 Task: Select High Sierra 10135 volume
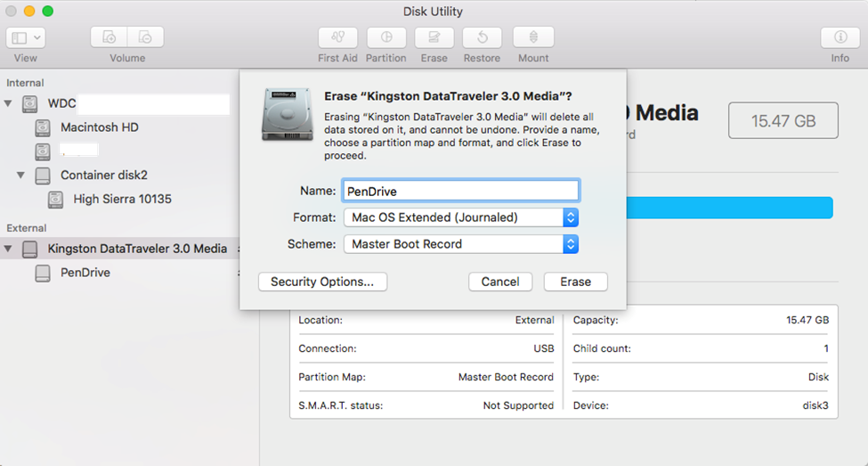[x=122, y=199]
